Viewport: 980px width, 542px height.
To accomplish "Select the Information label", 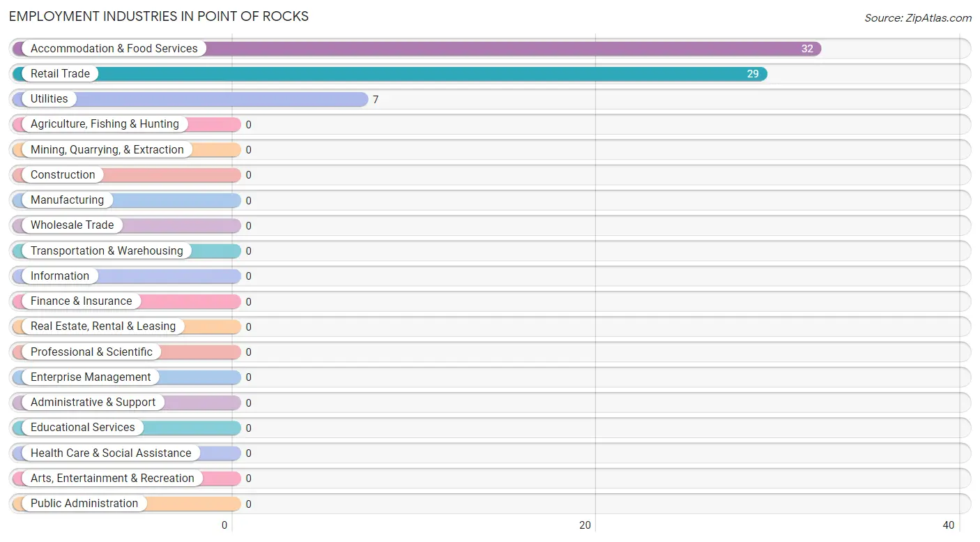I will click(x=60, y=276).
